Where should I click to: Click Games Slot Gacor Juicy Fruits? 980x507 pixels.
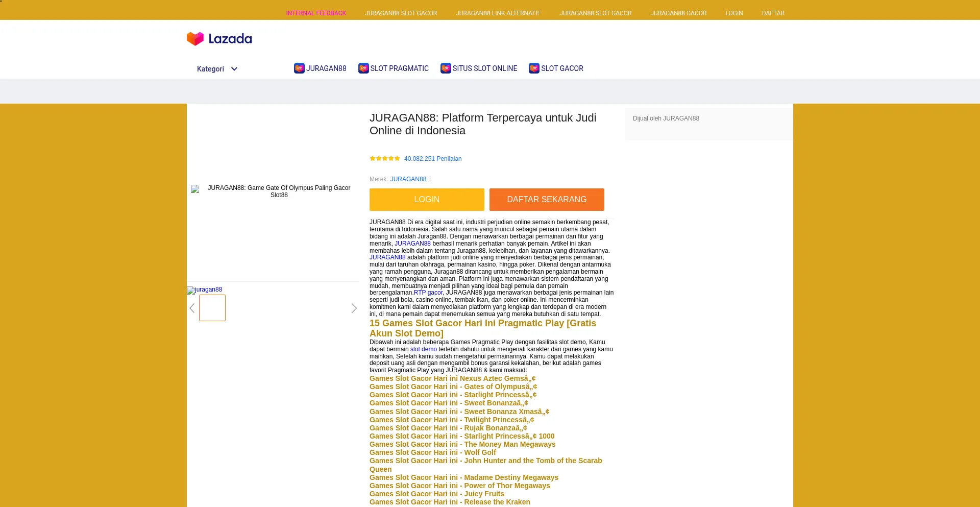437,494
